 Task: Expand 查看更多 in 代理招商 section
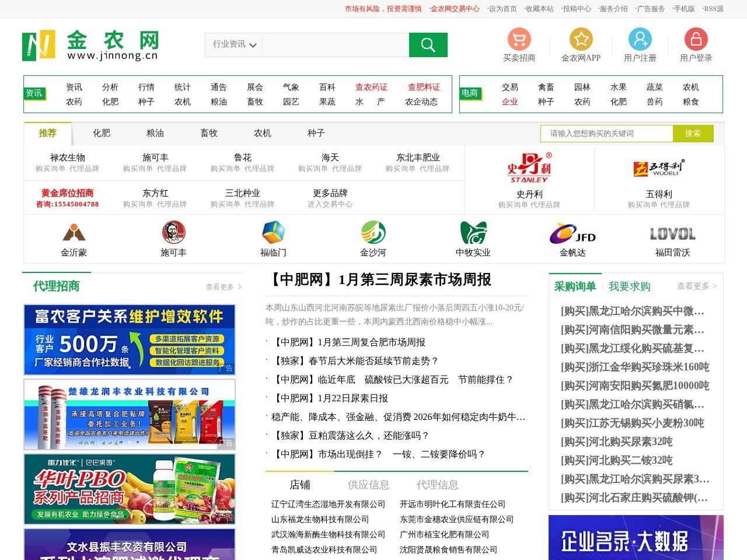[223, 287]
